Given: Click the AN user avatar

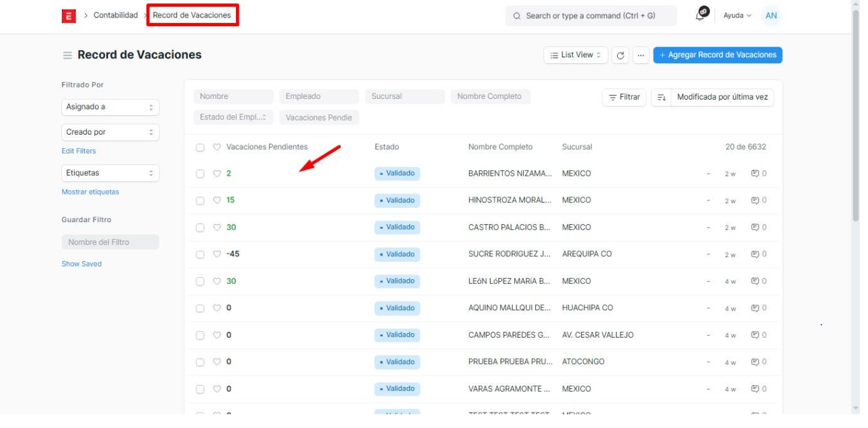Looking at the screenshot, I should coord(771,15).
